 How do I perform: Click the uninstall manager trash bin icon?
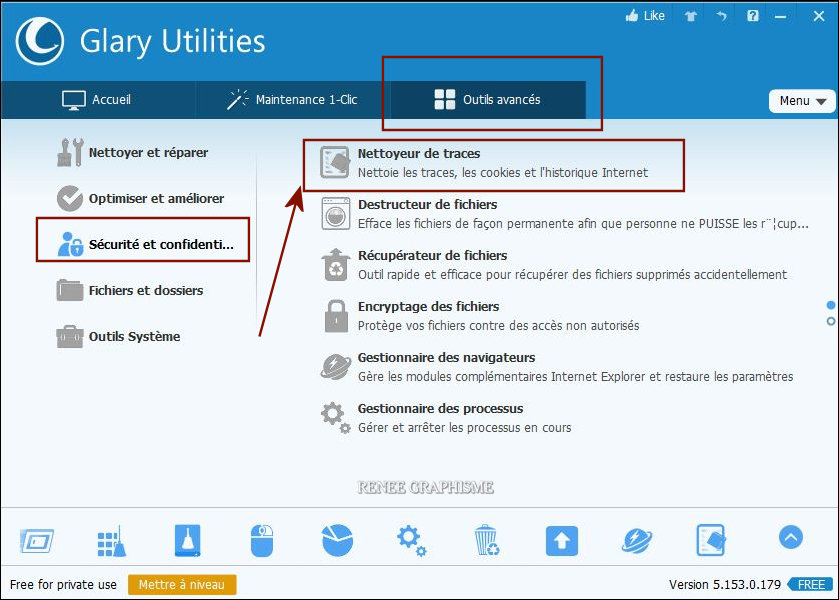(487, 540)
